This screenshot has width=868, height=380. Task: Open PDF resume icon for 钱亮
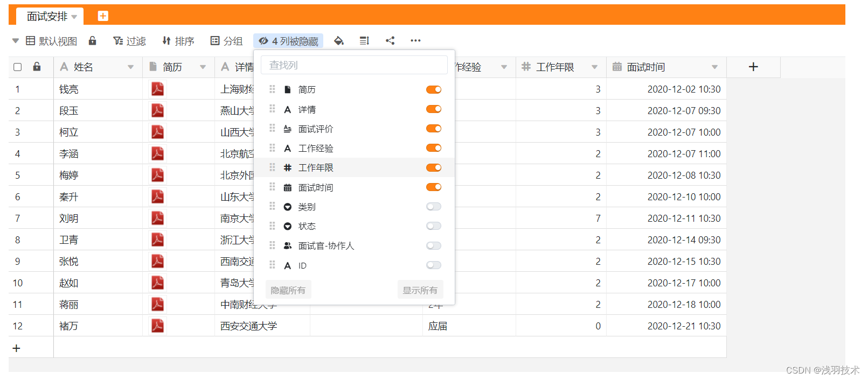pos(157,89)
